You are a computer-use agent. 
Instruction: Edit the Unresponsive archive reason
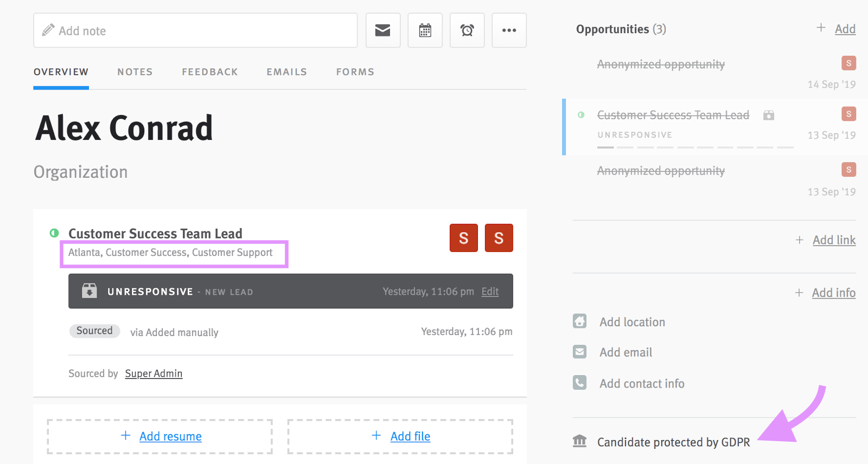pos(490,292)
